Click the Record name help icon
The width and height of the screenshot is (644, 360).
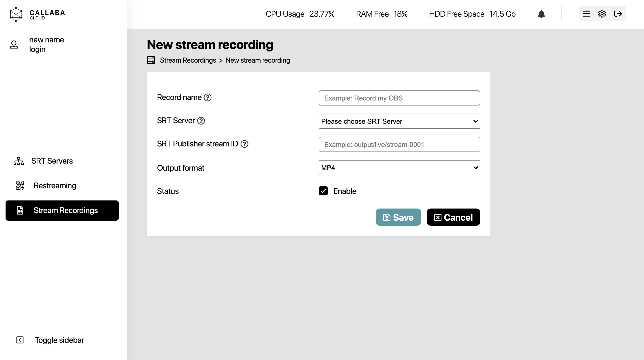pyautogui.click(x=207, y=98)
